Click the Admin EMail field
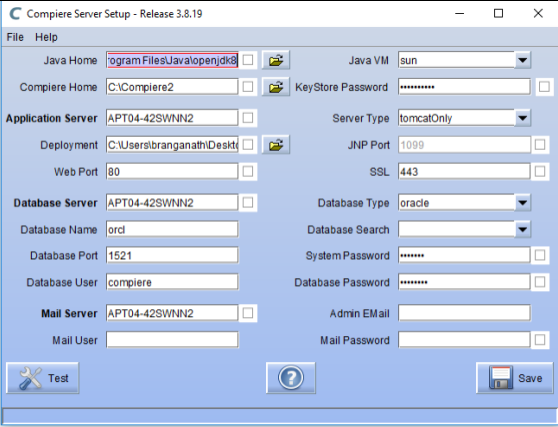This screenshot has height=427, width=558. (x=464, y=313)
